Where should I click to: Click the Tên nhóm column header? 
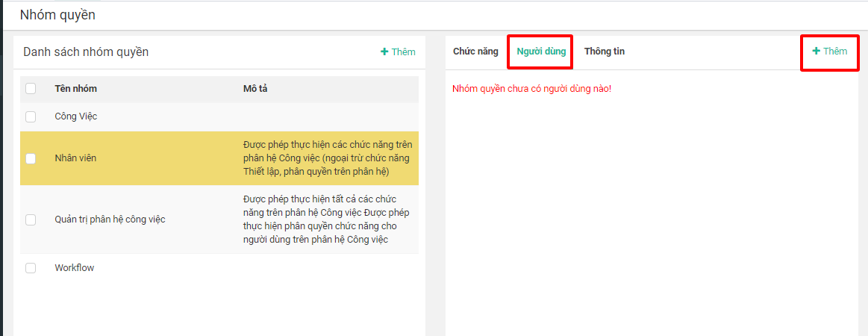(75, 89)
